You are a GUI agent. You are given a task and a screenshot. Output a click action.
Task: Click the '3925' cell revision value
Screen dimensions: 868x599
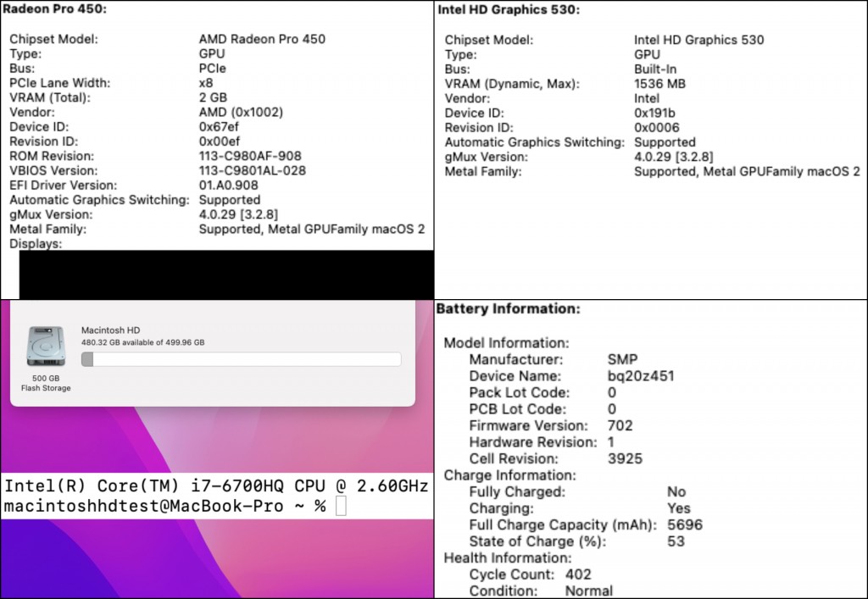coord(625,458)
